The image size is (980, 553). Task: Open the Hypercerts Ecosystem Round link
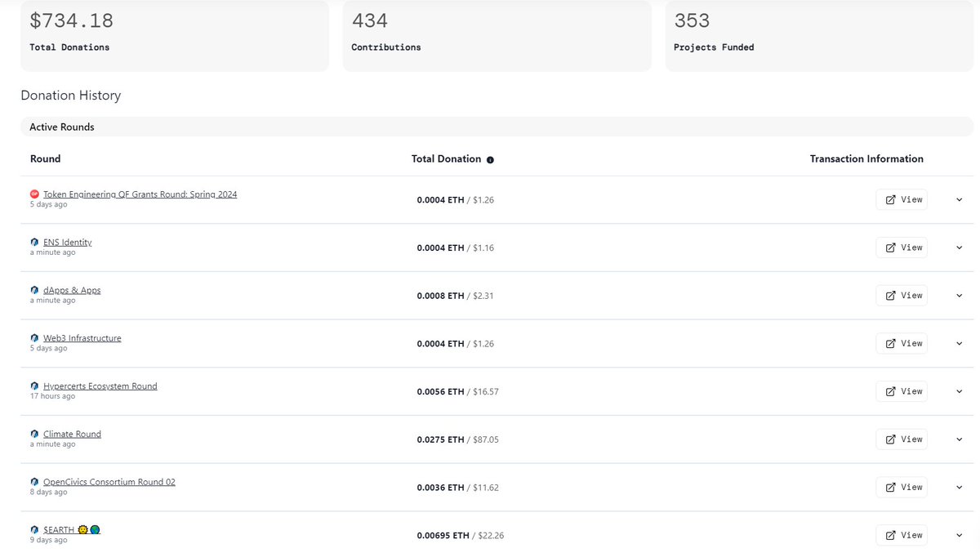click(x=100, y=386)
